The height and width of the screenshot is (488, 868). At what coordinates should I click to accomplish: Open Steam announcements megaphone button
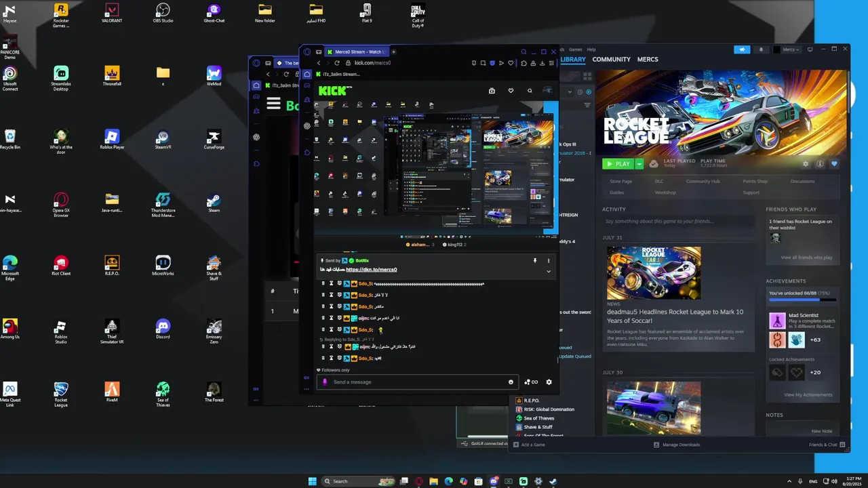tap(742, 49)
